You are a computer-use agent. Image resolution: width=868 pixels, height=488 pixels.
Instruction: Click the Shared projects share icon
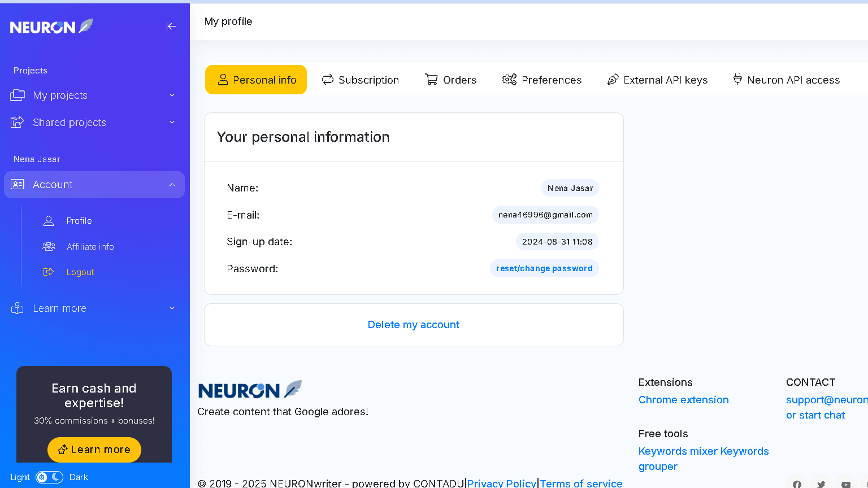click(x=17, y=122)
